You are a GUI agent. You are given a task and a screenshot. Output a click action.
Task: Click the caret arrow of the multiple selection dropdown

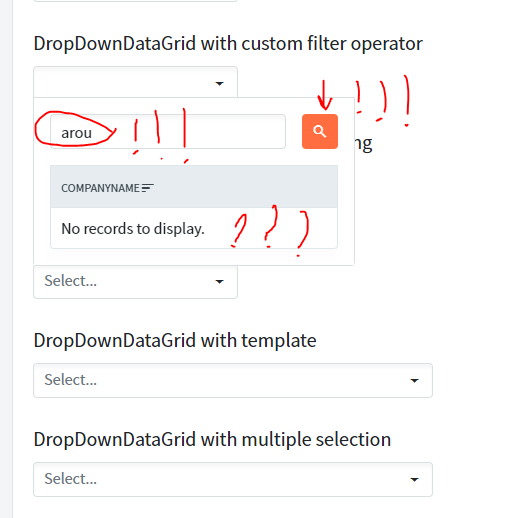click(x=414, y=479)
